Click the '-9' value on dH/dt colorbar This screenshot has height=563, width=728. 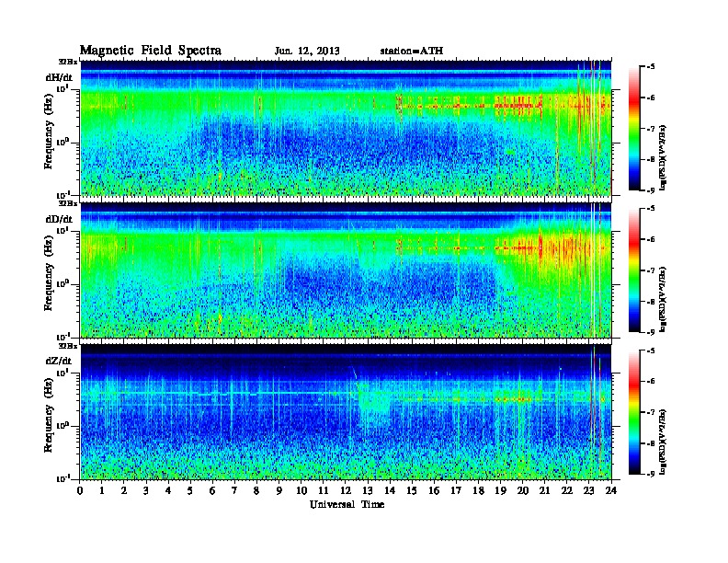pos(651,190)
